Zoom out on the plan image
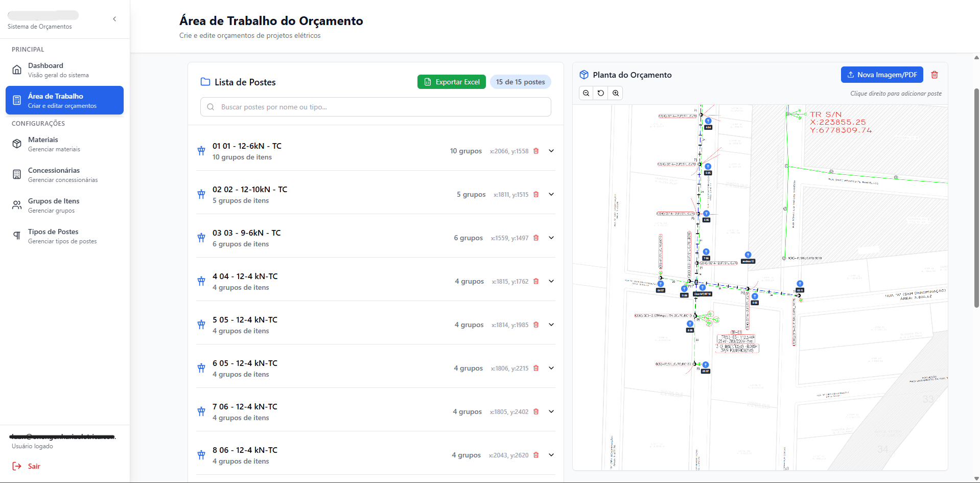Image resolution: width=980 pixels, height=483 pixels. point(586,93)
